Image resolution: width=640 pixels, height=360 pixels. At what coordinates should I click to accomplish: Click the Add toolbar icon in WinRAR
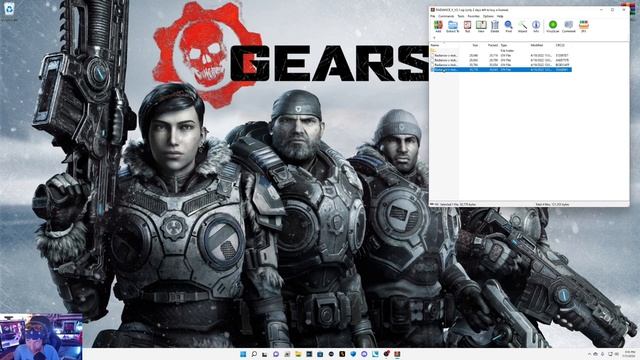tap(438, 27)
